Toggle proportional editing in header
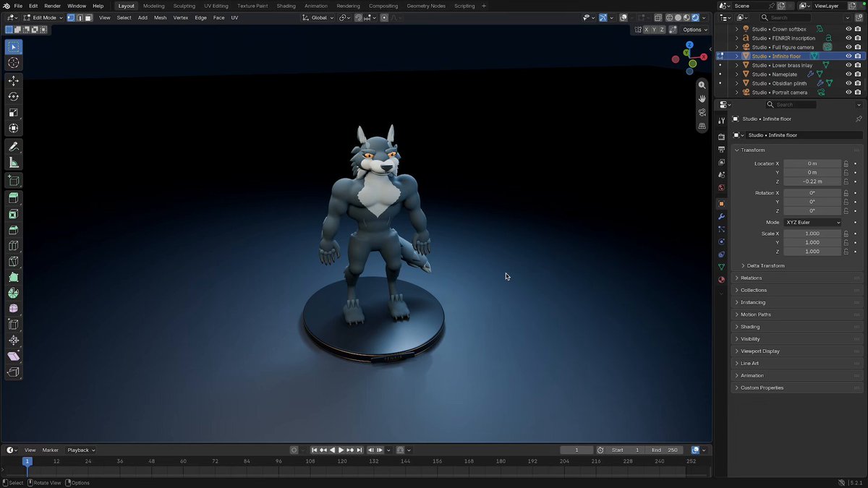 tap(384, 17)
